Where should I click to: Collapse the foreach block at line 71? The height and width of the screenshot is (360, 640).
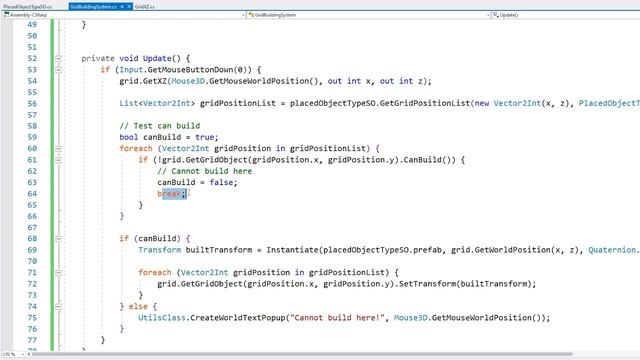(x=58, y=273)
